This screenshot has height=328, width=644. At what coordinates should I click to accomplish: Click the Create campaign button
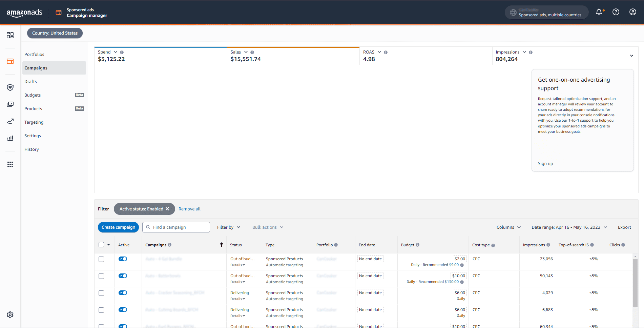tap(118, 227)
